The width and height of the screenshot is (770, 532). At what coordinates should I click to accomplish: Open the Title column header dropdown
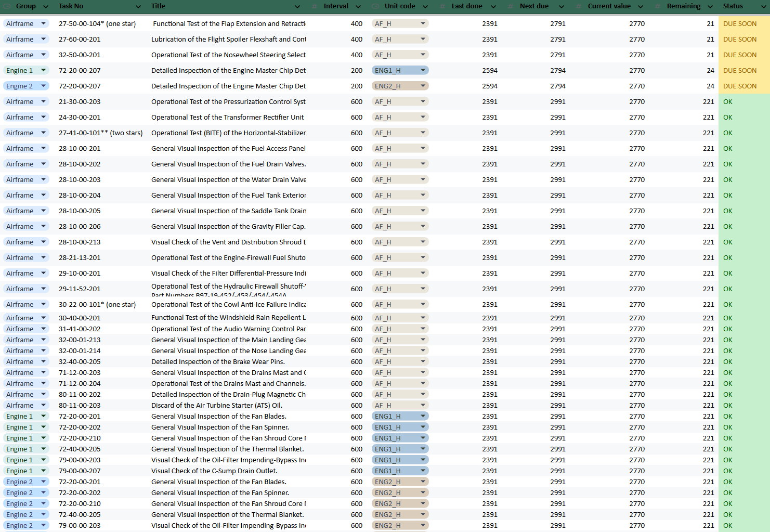point(297,6)
